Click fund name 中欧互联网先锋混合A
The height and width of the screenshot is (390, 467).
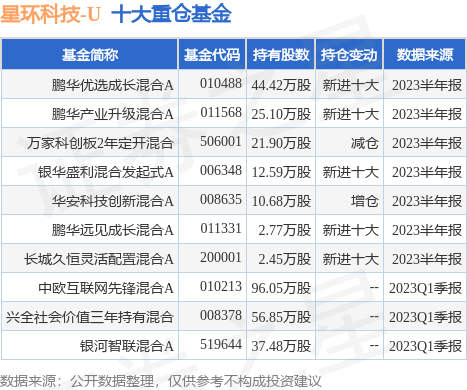106,288
